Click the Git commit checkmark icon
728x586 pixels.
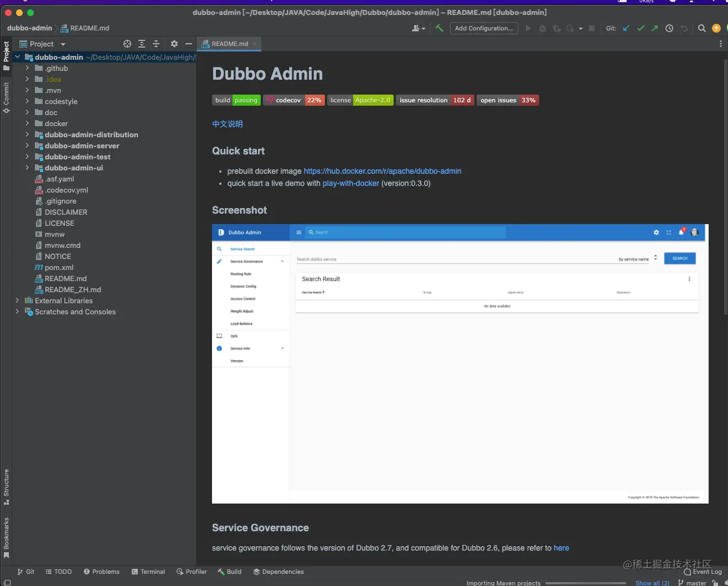[641, 28]
